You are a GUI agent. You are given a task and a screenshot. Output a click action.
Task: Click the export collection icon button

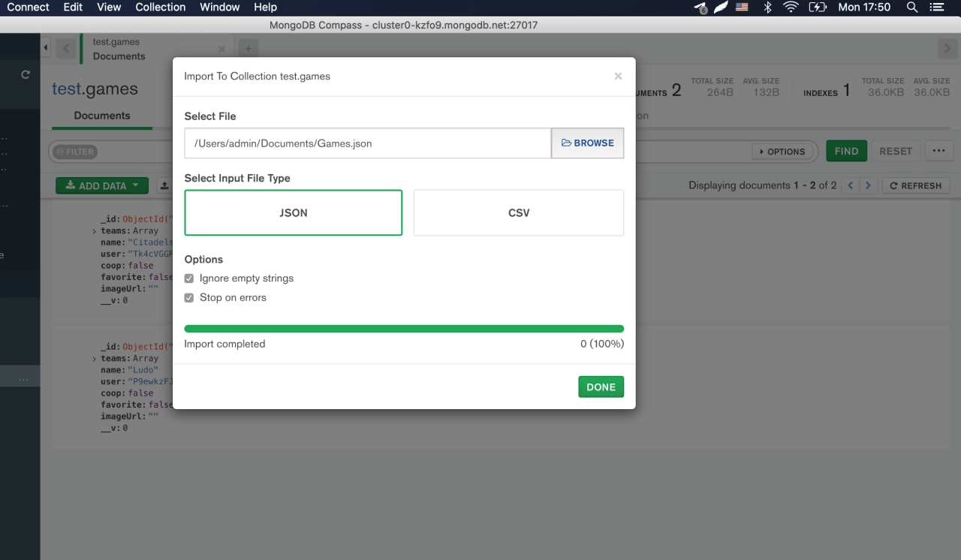[164, 185]
